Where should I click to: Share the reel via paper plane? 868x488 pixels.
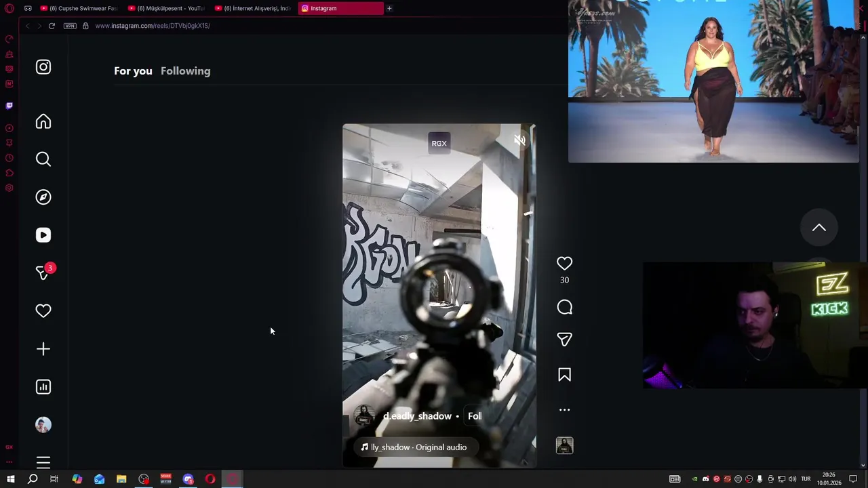click(x=564, y=340)
